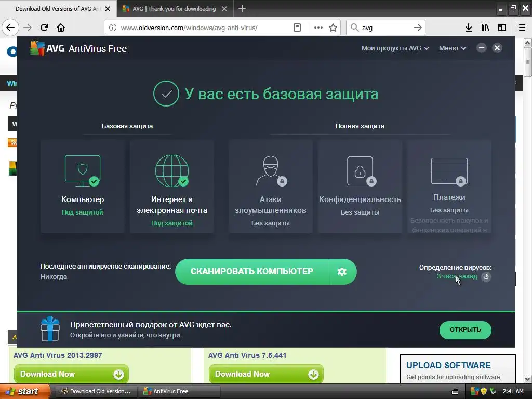Open the Платежи credit card tile
Image resolution: width=532 pixels, height=399 pixels.
(x=449, y=187)
